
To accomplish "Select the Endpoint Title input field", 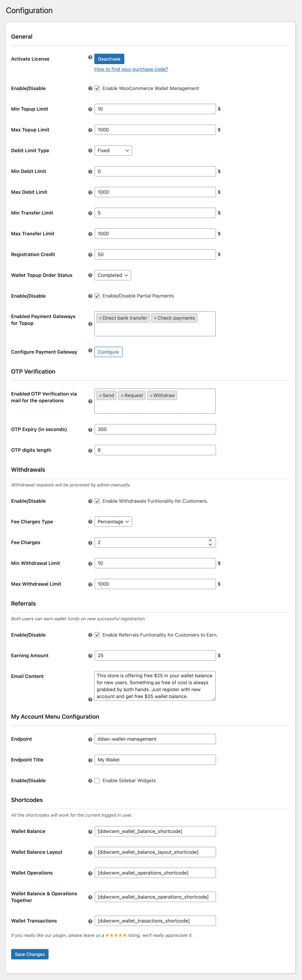I will (x=155, y=759).
